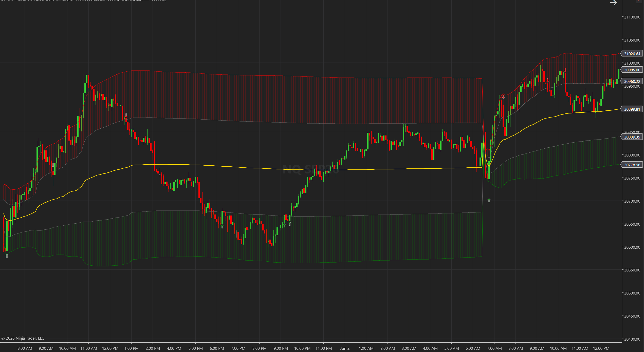Click the Jun 2 date label on time axis
The image size is (644, 352).
point(345,348)
